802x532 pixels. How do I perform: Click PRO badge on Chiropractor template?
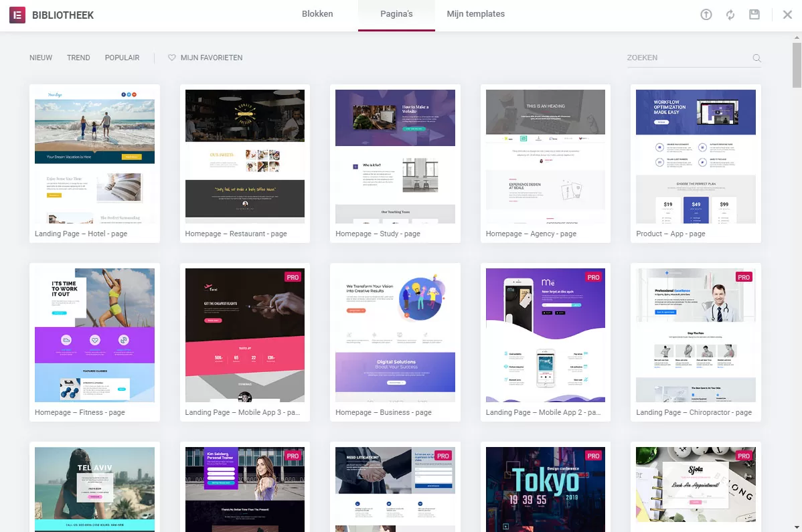(743, 277)
